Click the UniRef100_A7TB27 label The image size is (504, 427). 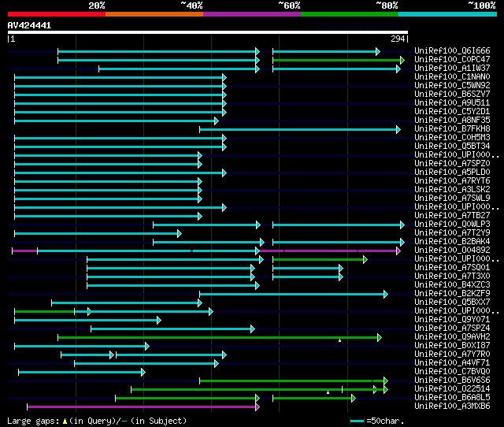[x=452, y=215]
